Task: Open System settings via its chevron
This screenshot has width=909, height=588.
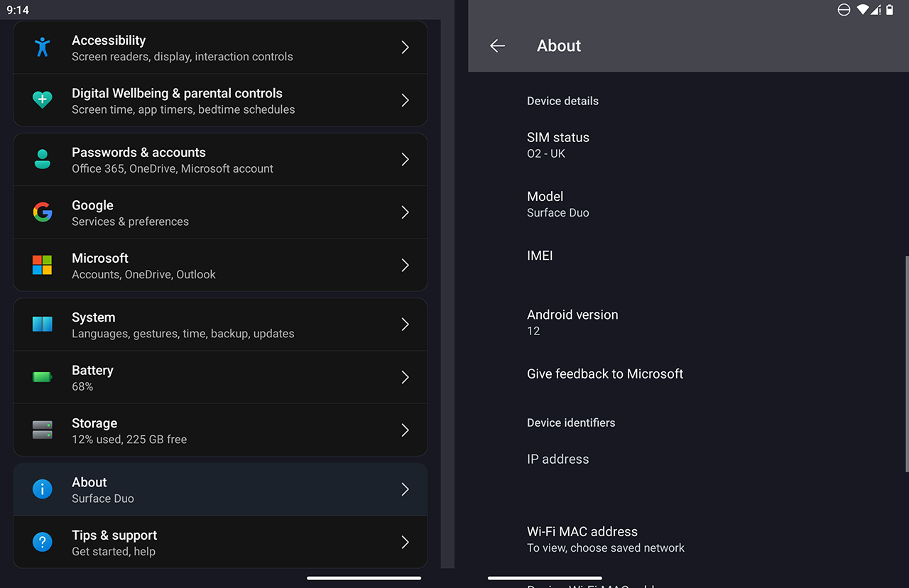Action: pyautogui.click(x=405, y=324)
